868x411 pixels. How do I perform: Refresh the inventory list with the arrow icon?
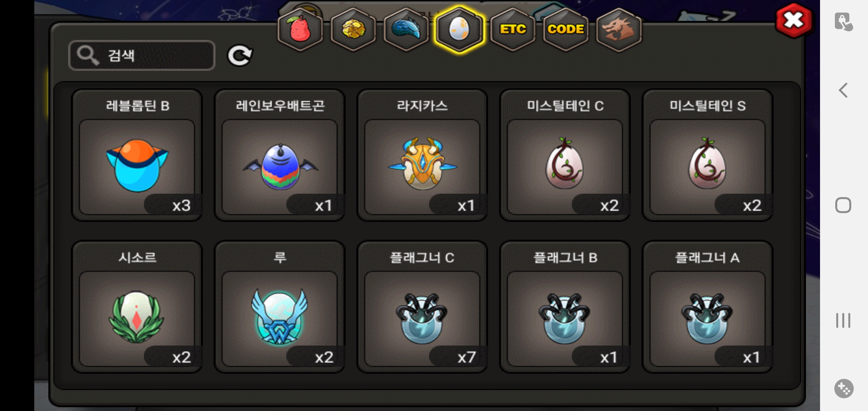click(x=240, y=56)
